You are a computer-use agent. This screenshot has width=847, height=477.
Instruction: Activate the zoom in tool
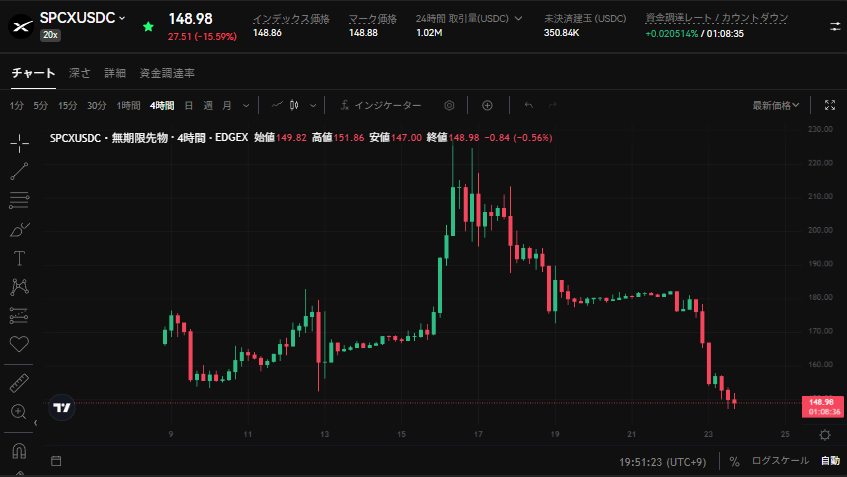pyautogui.click(x=19, y=412)
